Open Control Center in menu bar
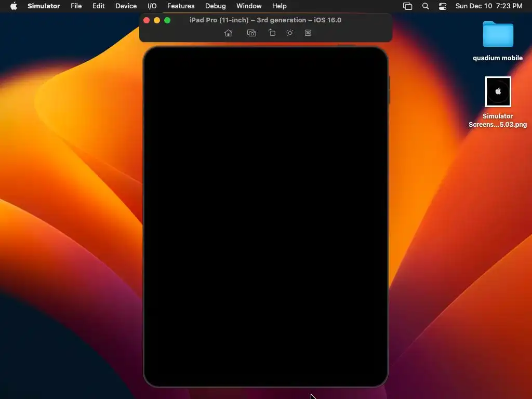The height and width of the screenshot is (399, 532). tap(443, 6)
